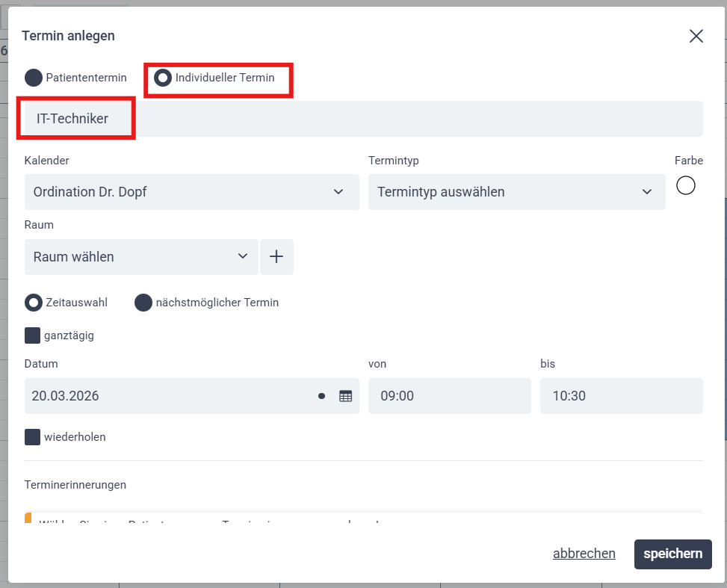The width and height of the screenshot is (727, 588).
Task: Enable the ganztägig checkbox
Action: (33, 335)
